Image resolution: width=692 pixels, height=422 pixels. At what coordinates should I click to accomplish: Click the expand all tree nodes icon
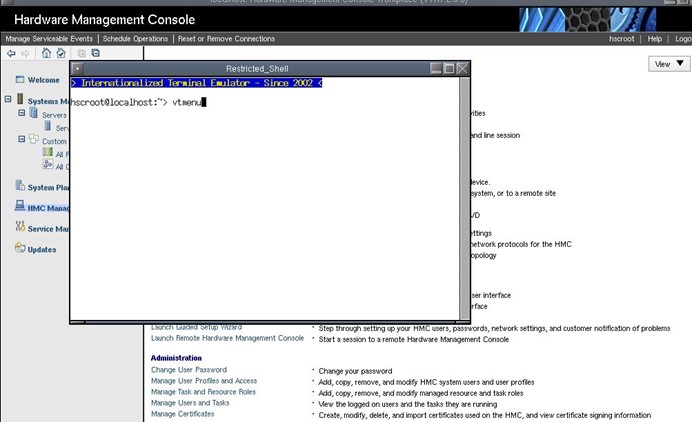(x=82, y=53)
